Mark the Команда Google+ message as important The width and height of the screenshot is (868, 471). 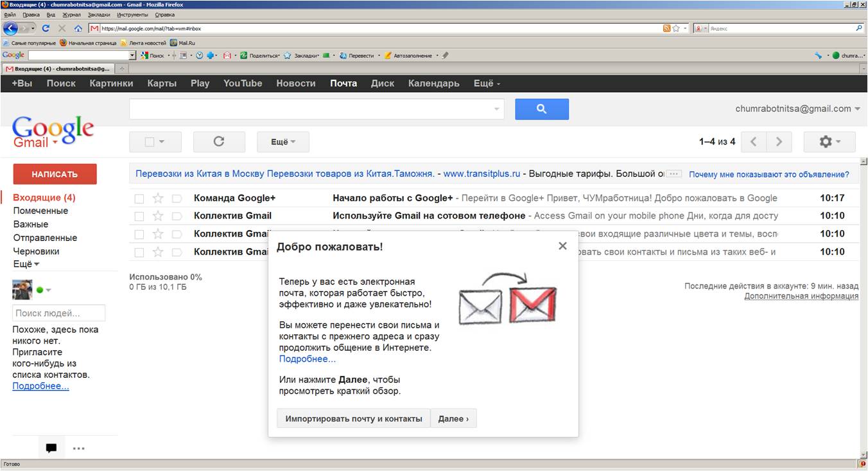[177, 198]
